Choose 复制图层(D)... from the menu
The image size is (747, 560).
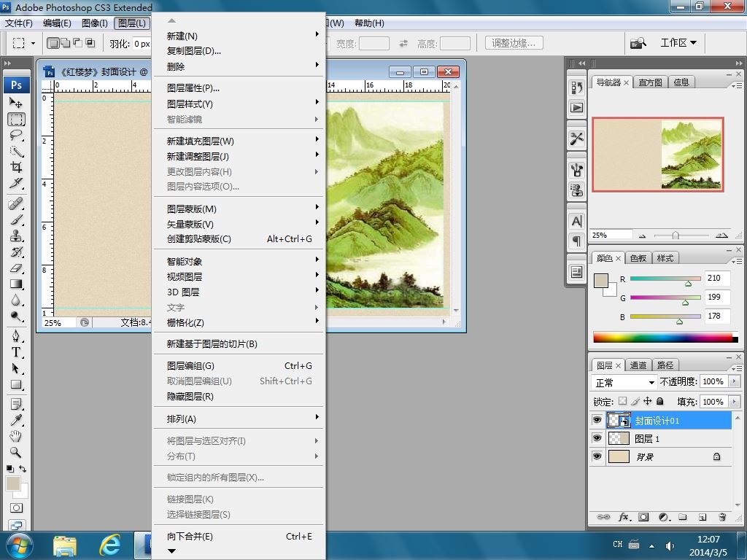(x=194, y=51)
